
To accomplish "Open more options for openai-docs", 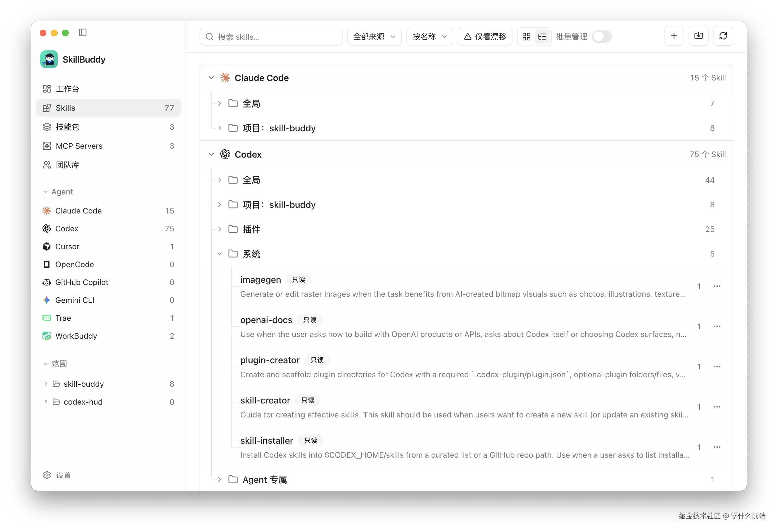I will [717, 326].
